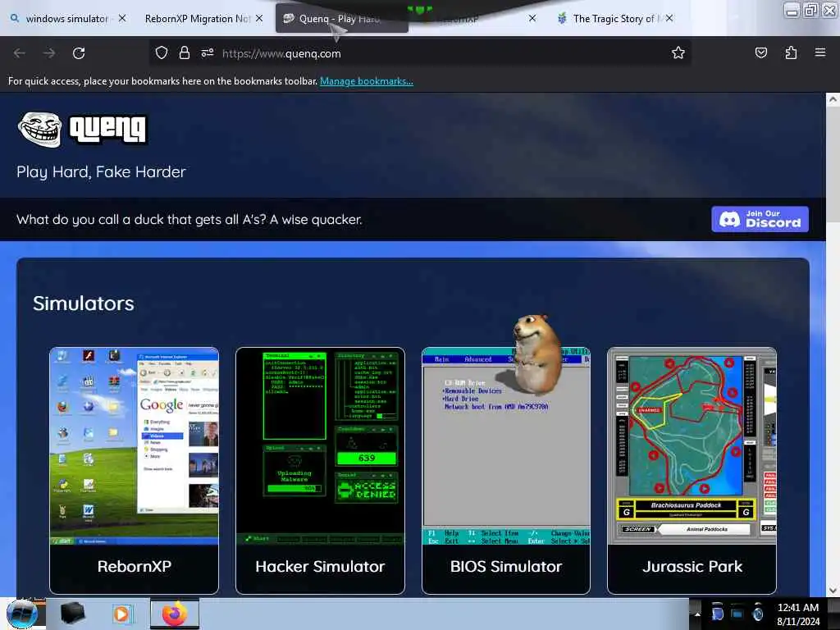Image resolution: width=840 pixels, height=630 pixels.
Task: Open the extensions puzzle icon
Action: [791, 52]
